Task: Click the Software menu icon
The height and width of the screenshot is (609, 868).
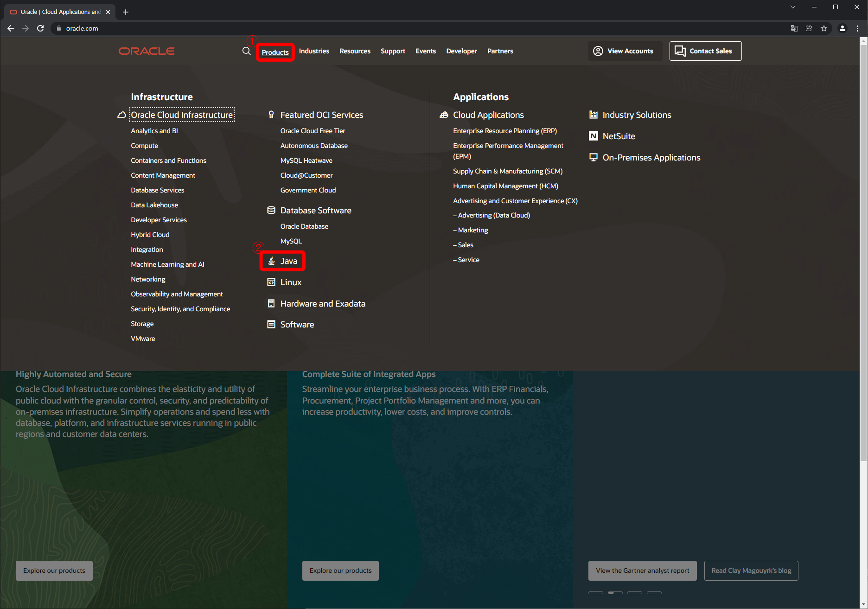Action: 271,324
